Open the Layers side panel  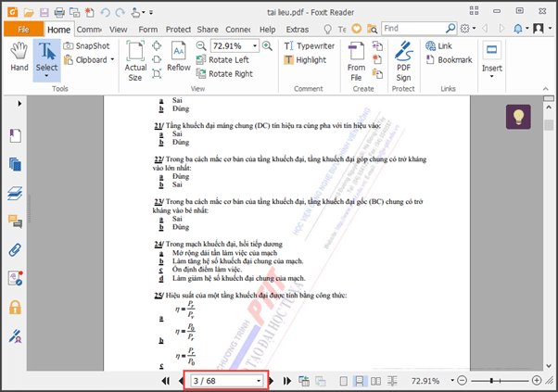point(15,193)
